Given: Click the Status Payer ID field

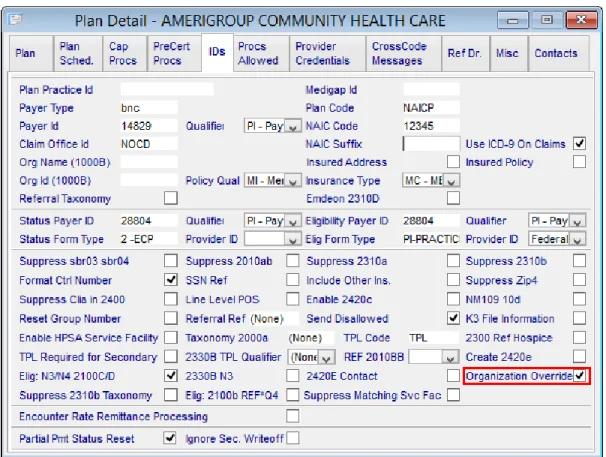Looking at the screenshot, I should coord(149,220).
